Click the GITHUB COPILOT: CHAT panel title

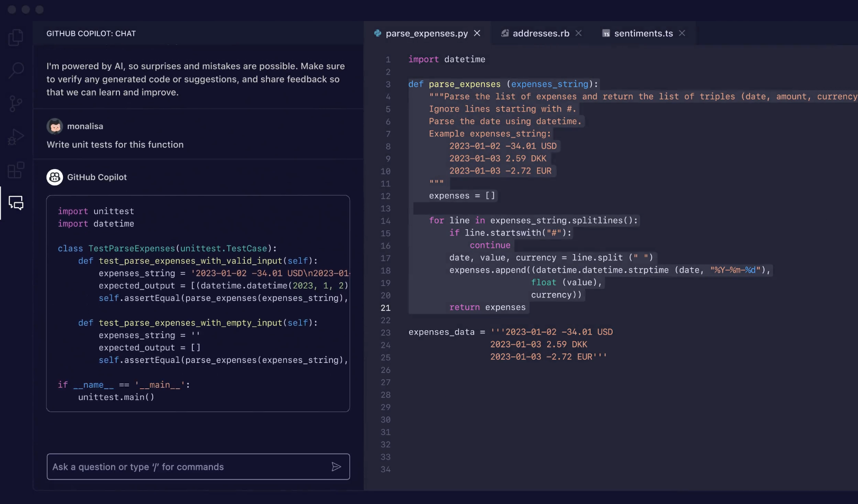tap(91, 33)
